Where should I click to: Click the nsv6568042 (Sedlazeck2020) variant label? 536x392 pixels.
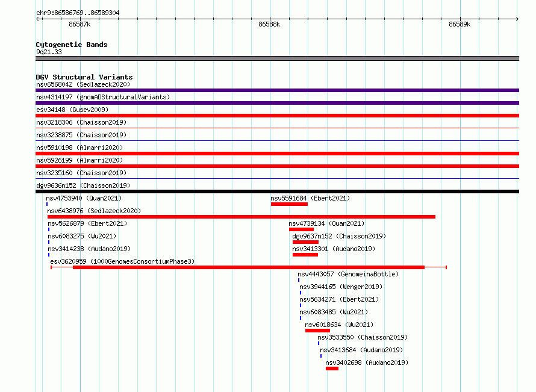click(x=83, y=84)
